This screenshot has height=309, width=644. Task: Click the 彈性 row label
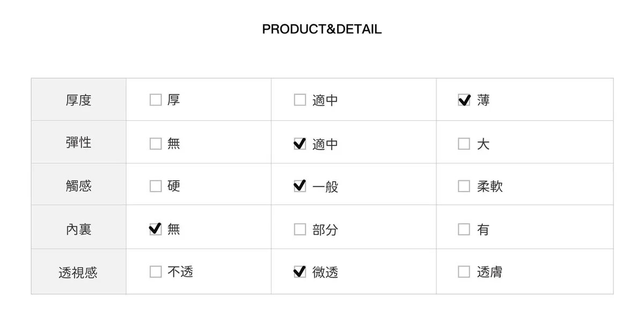click(x=78, y=143)
